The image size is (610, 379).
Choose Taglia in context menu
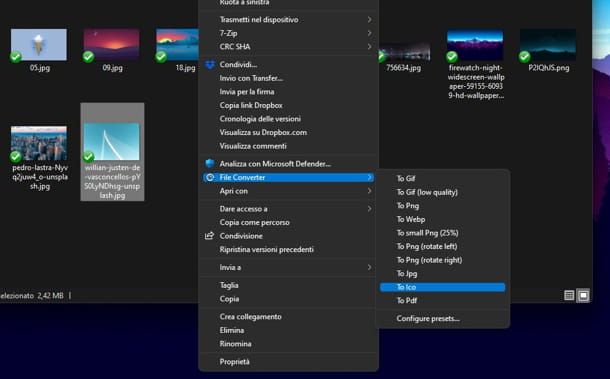pyautogui.click(x=288, y=285)
